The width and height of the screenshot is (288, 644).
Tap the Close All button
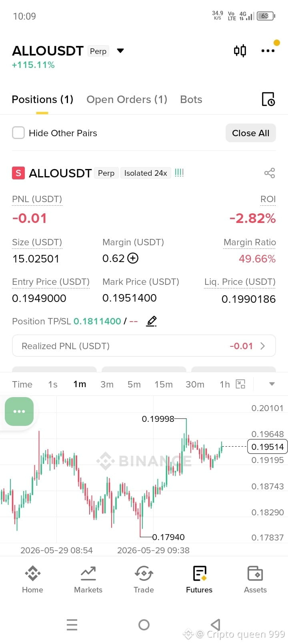(x=251, y=133)
